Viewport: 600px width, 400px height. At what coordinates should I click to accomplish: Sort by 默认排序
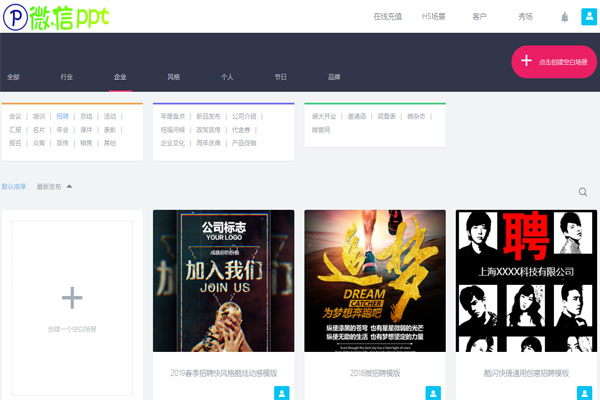[x=14, y=187]
